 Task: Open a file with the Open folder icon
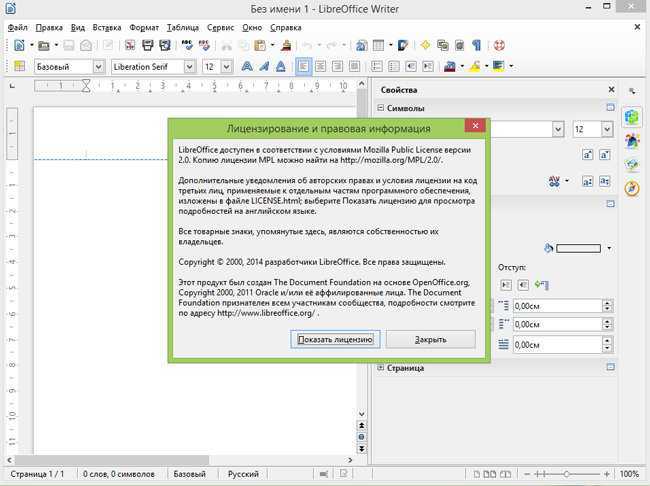coord(44,45)
